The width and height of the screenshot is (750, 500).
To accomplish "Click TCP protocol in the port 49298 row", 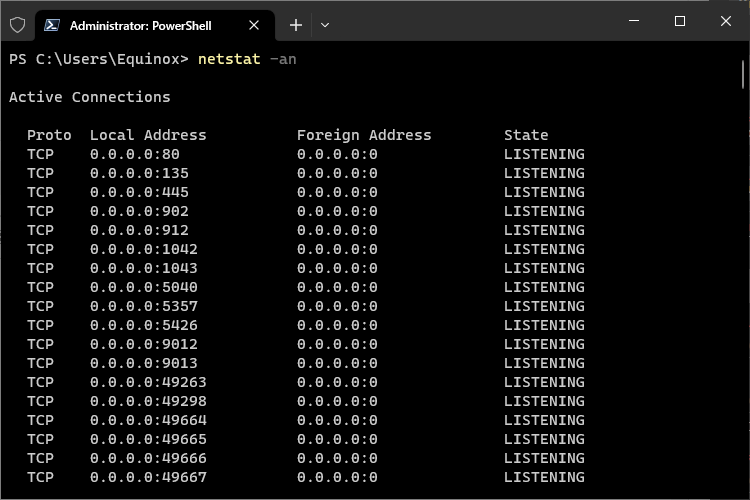I will point(41,401).
